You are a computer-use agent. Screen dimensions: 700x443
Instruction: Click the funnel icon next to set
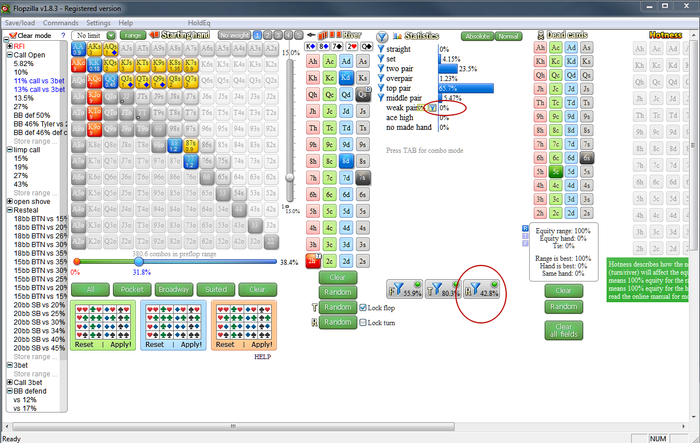[x=381, y=59]
